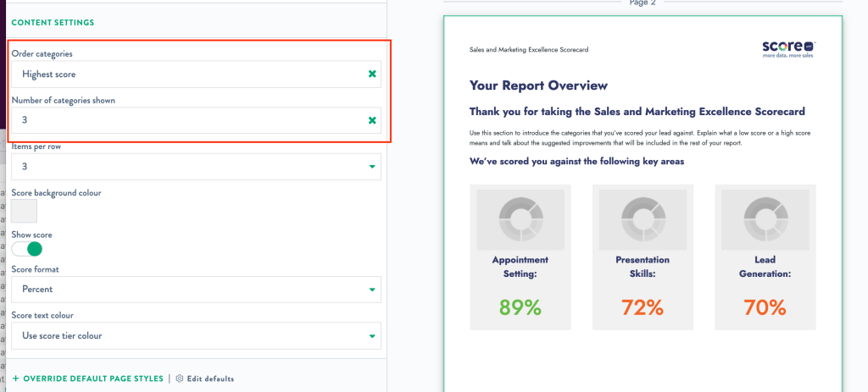Select the Thank you for taking heading text
This screenshot has height=392, width=868.
pos(637,112)
